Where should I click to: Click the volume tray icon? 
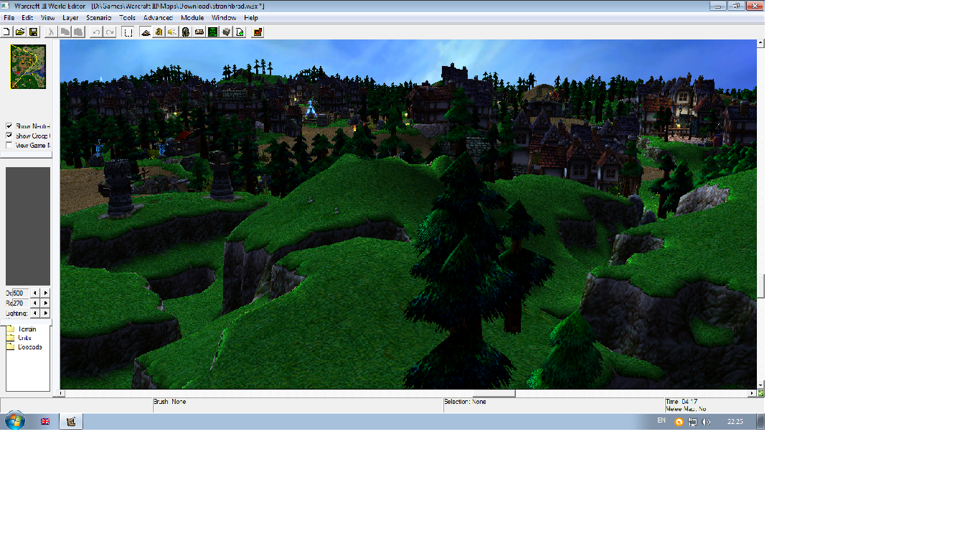707,422
